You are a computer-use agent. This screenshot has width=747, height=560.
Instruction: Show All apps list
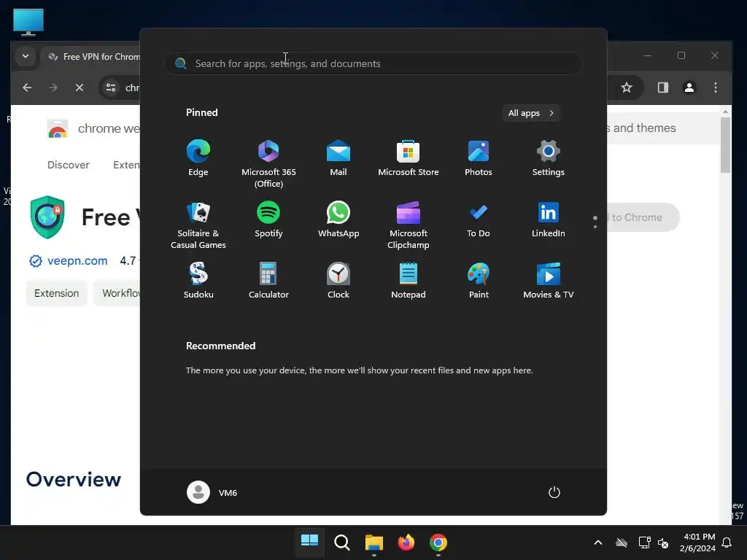pos(531,113)
